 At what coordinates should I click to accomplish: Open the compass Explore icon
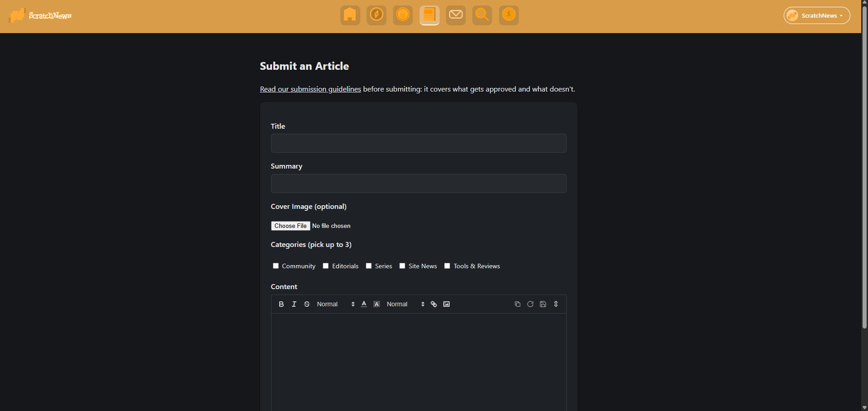click(x=376, y=15)
